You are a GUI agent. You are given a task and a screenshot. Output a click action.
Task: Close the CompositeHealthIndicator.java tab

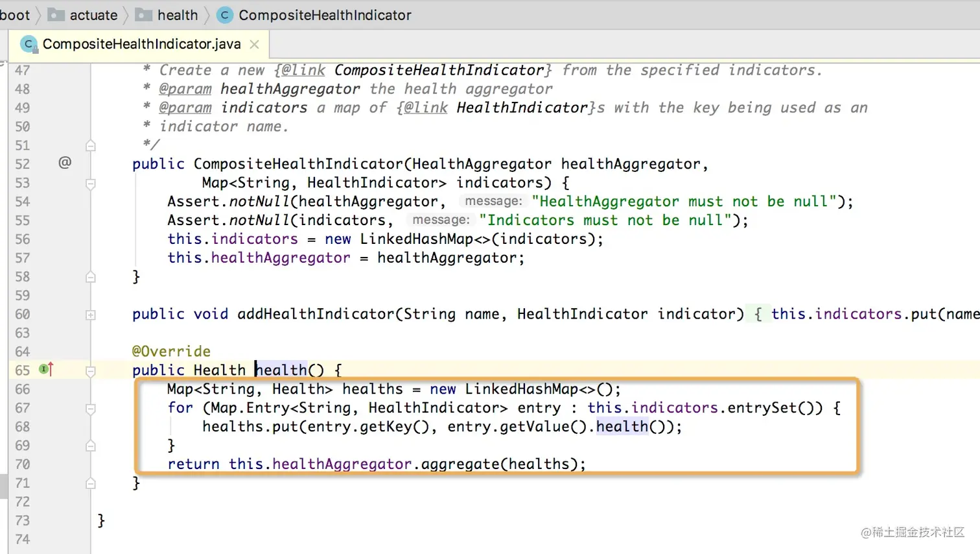tap(255, 44)
